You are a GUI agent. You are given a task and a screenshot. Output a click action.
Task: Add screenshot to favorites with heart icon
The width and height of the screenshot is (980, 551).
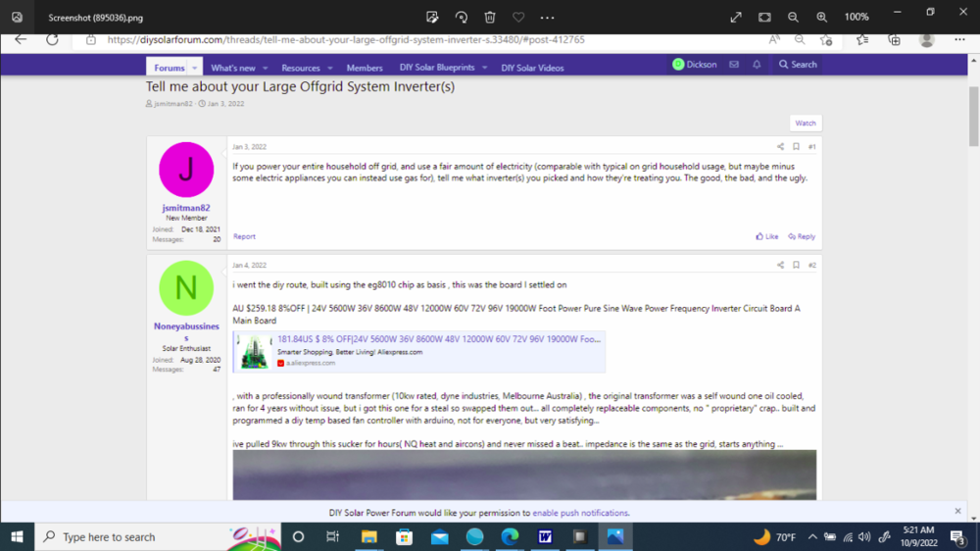point(518,18)
